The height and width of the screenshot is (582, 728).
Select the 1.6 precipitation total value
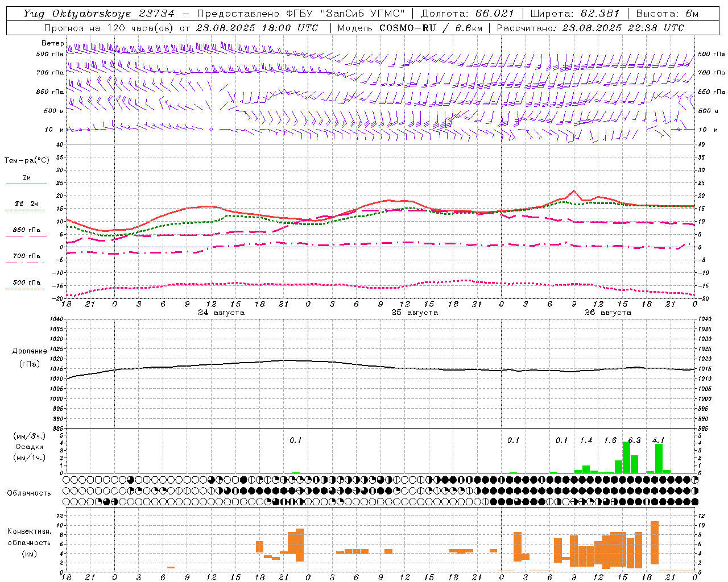pos(610,440)
